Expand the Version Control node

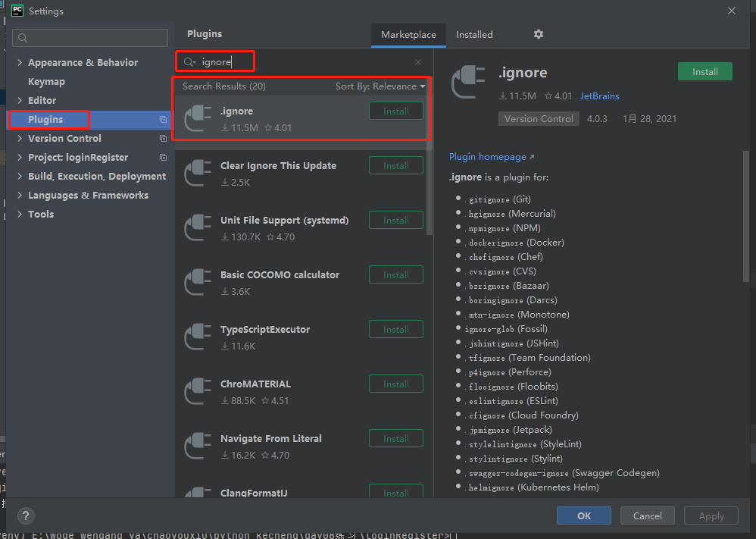coord(20,139)
